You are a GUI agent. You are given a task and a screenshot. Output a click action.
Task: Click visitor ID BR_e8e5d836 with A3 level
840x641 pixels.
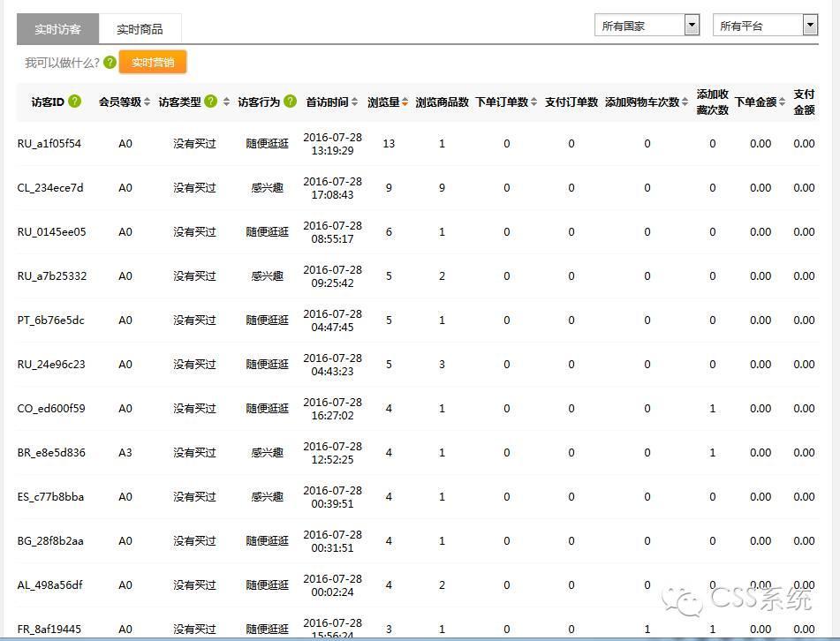(51, 453)
